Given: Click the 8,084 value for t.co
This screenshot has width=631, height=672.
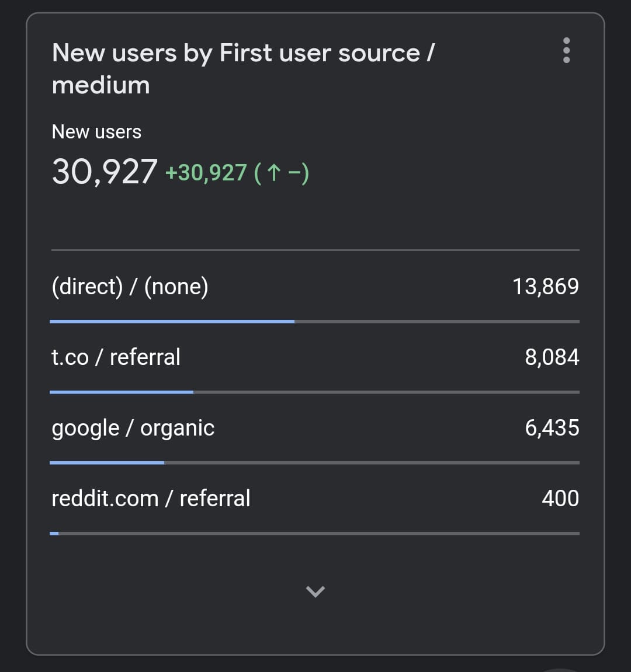Looking at the screenshot, I should 552,357.
